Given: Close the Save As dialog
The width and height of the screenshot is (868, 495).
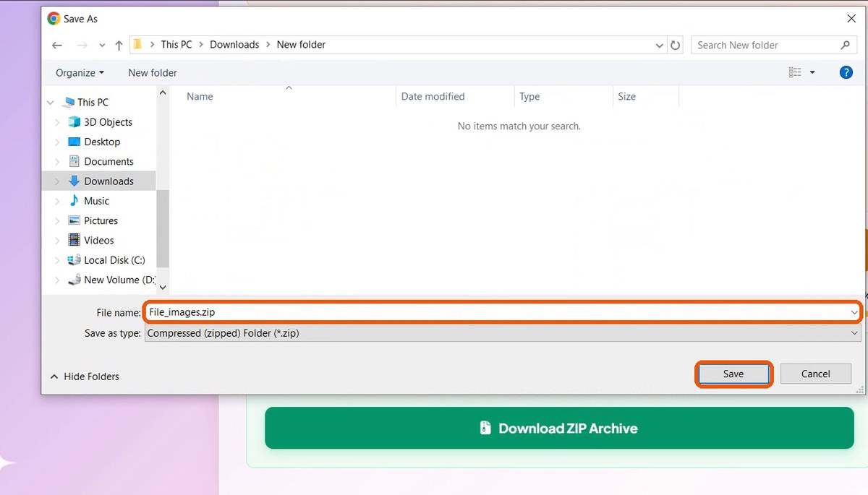Looking at the screenshot, I should [851, 19].
